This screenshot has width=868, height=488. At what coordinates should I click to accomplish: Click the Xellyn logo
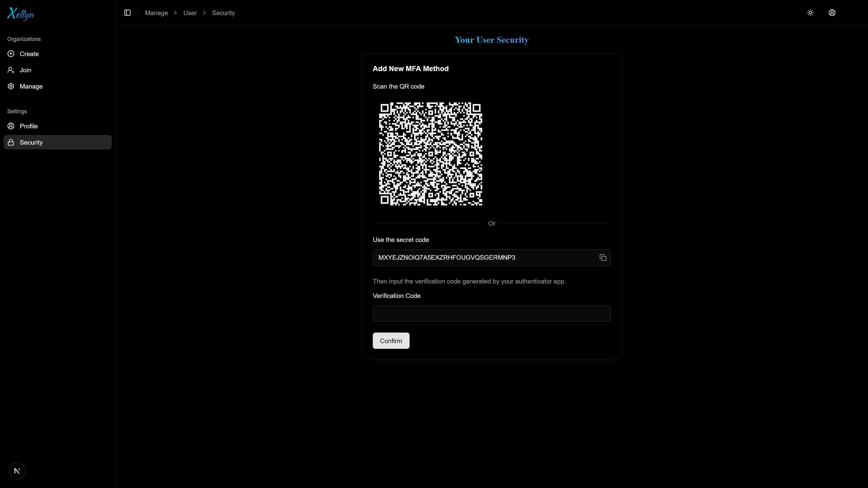[x=21, y=14]
